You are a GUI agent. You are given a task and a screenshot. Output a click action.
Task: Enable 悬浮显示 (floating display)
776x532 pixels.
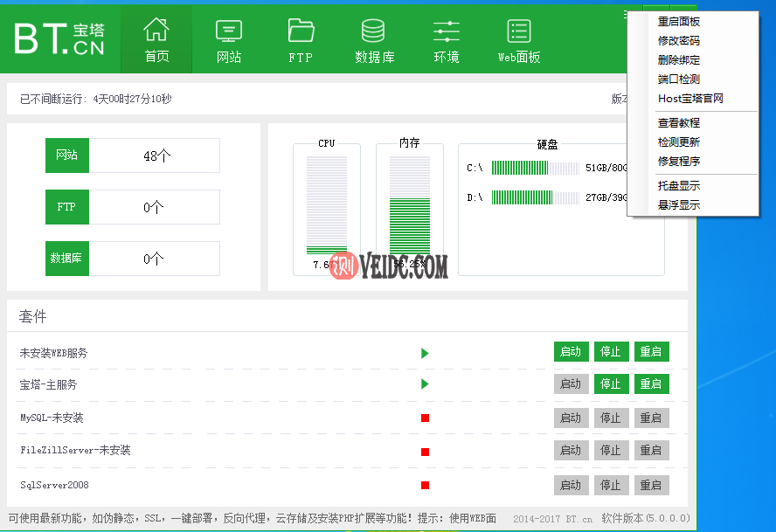678,204
